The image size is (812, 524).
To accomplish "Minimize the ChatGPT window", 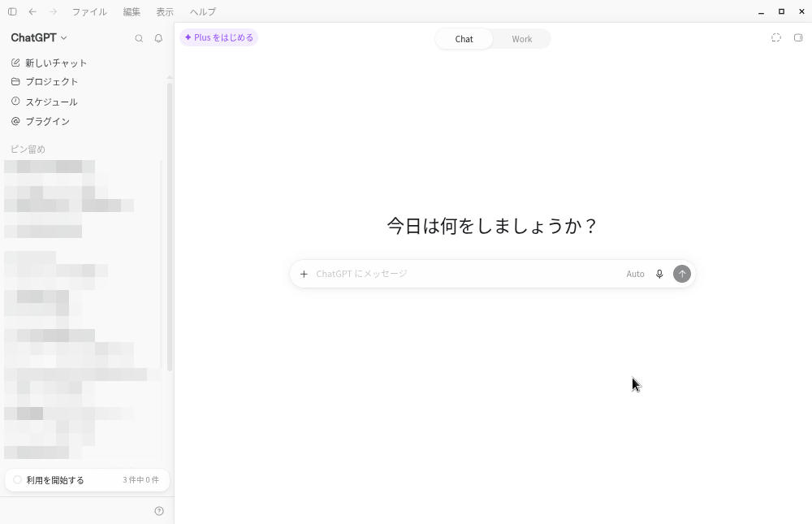I will [762, 11].
